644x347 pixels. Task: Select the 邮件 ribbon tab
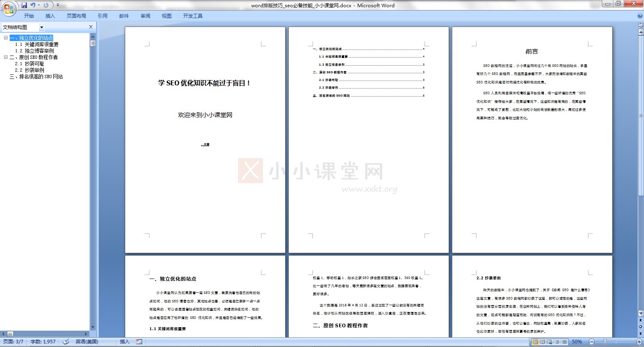[124, 16]
